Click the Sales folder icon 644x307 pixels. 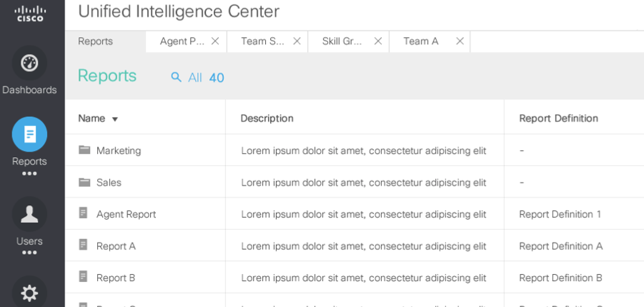coord(84,182)
